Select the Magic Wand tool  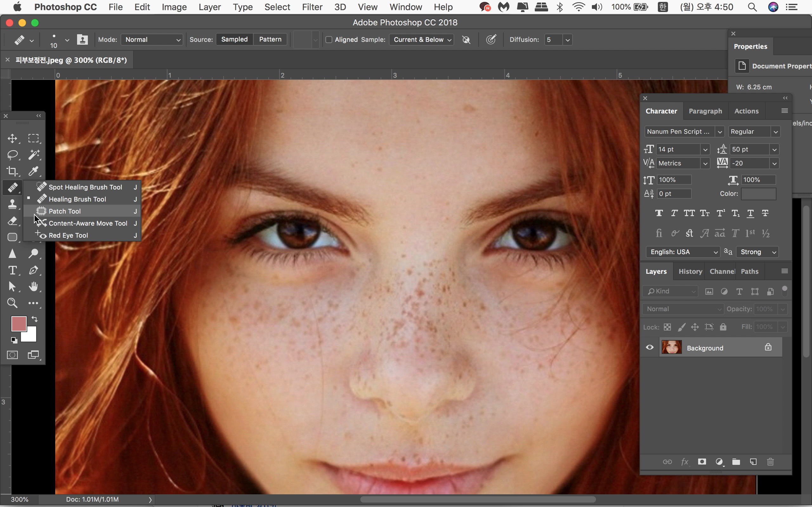point(33,155)
